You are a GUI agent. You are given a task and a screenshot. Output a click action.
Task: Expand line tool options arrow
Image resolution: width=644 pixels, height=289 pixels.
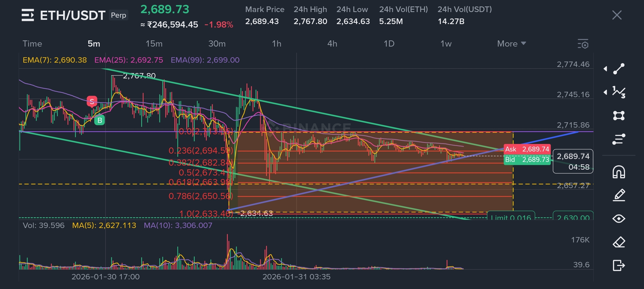point(605,69)
